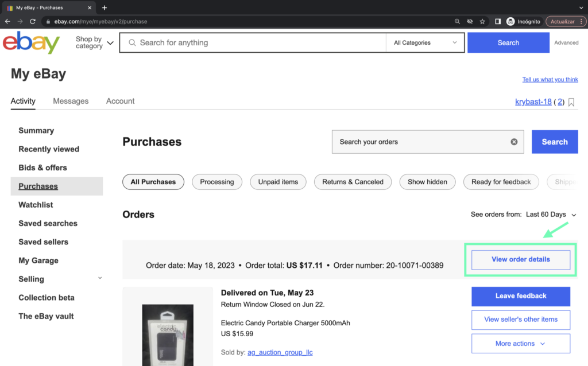Select the All Purchases filter chip
Viewport: 588px width, 366px height.
click(x=153, y=182)
